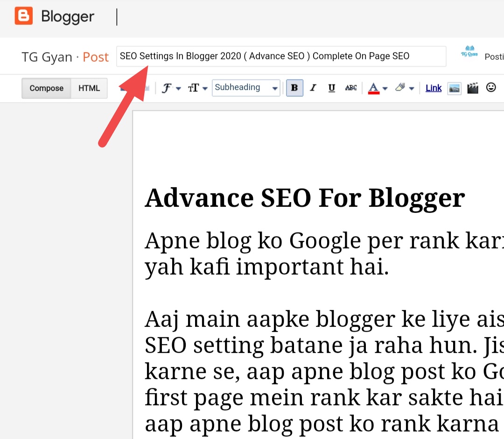The width and height of the screenshot is (504, 439).
Task: Switch to the Compose editor tab
Action: coord(46,88)
